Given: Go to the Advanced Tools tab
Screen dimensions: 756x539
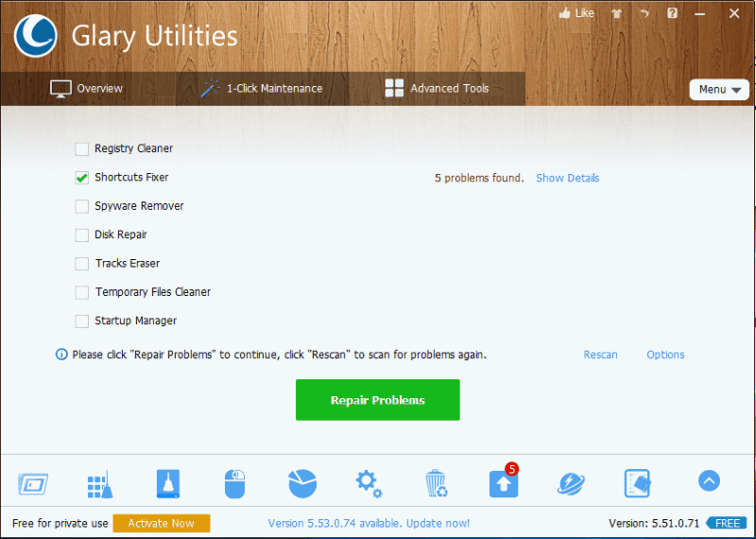Looking at the screenshot, I should pos(437,89).
